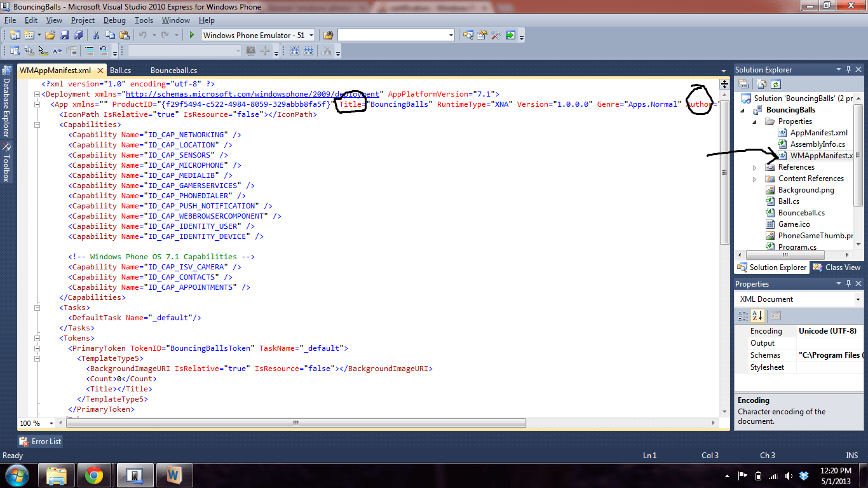Switch Properties panel to Categorized view
The width and height of the screenshot is (868, 488).
point(743,316)
